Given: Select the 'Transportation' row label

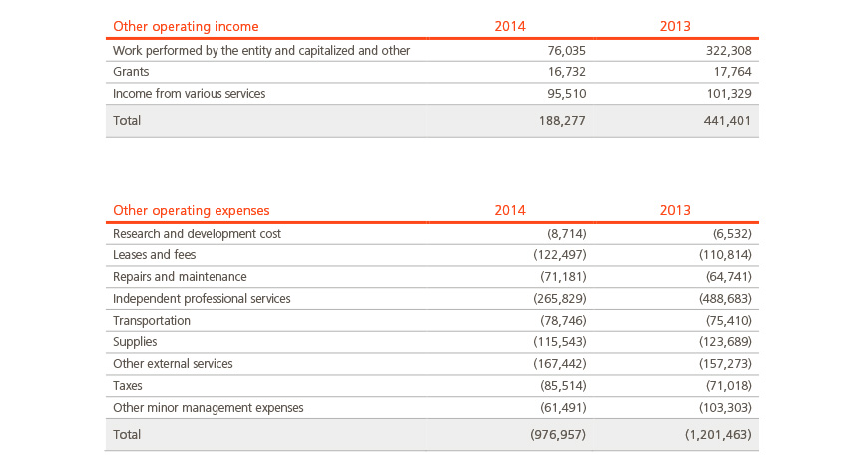Looking at the screenshot, I should point(151,321).
